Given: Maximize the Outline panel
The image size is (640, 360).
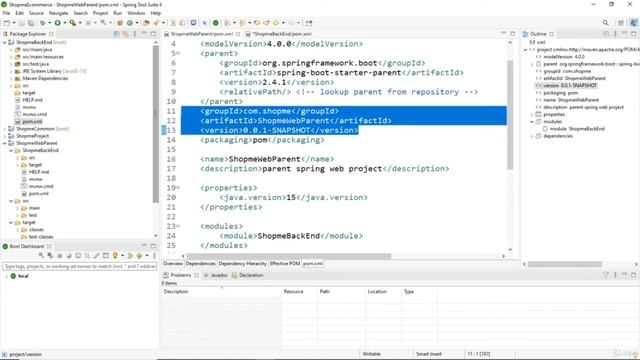Looking at the screenshot, I should (x=633, y=34).
